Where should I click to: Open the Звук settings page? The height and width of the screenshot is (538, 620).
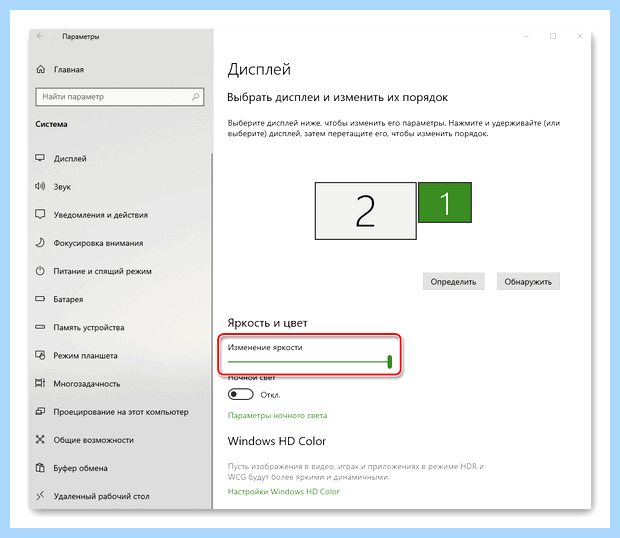[62, 187]
